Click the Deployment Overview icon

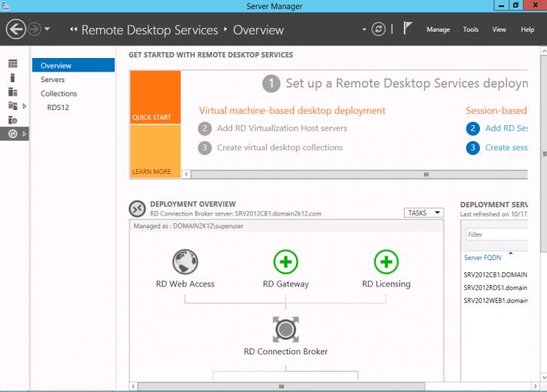(x=137, y=209)
